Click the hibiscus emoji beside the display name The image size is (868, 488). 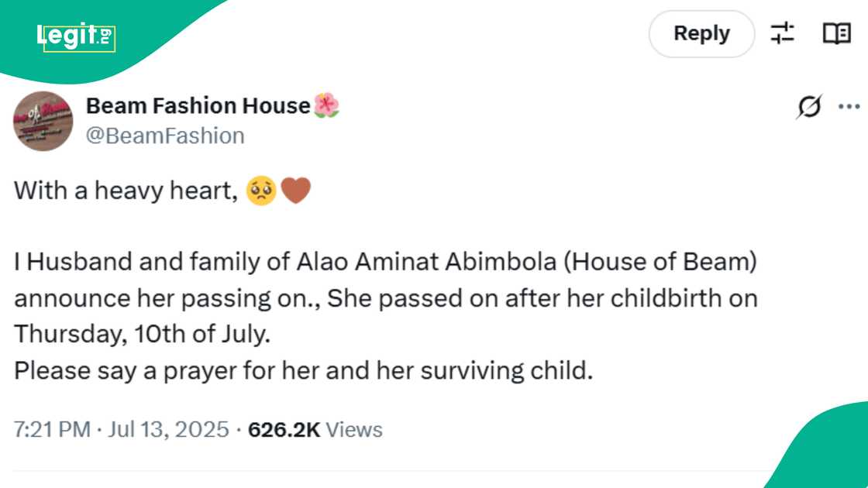click(326, 105)
